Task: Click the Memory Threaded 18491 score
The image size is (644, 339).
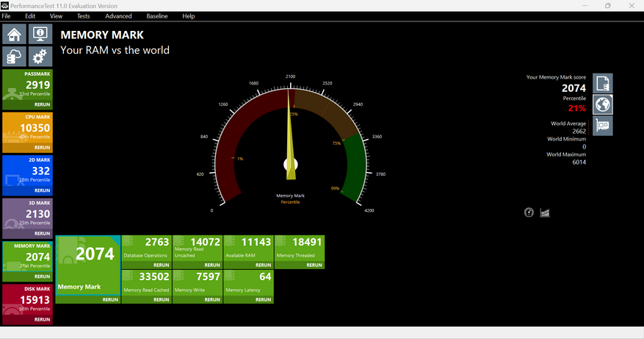Action: (307, 242)
